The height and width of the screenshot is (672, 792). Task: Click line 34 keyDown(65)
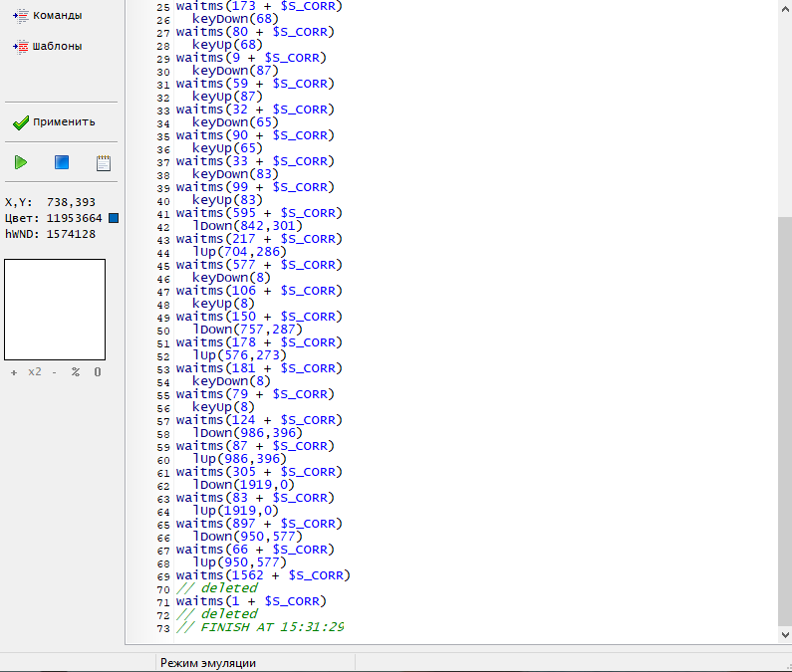(235, 122)
